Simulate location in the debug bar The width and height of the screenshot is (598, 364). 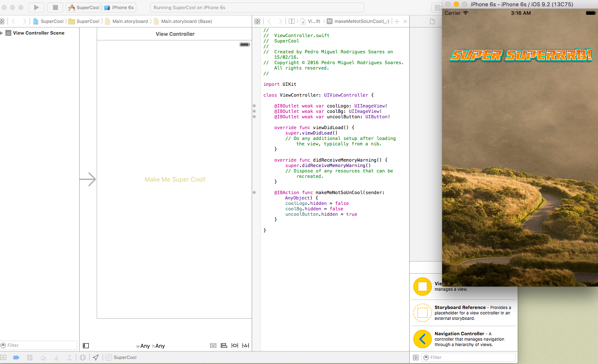(x=96, y=357)
